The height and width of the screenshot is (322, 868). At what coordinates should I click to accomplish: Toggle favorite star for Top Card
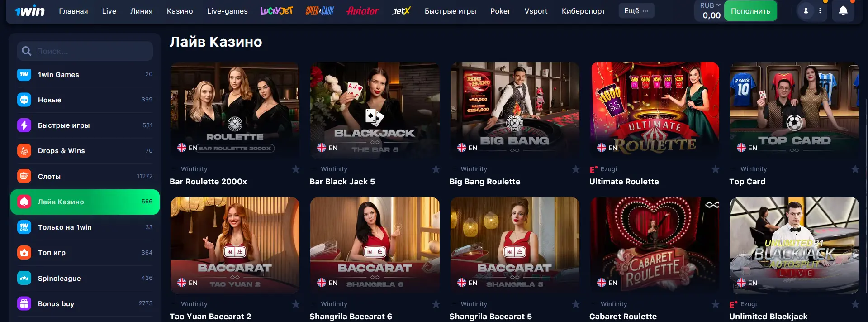pyautogui.click(x=855, y=169)
